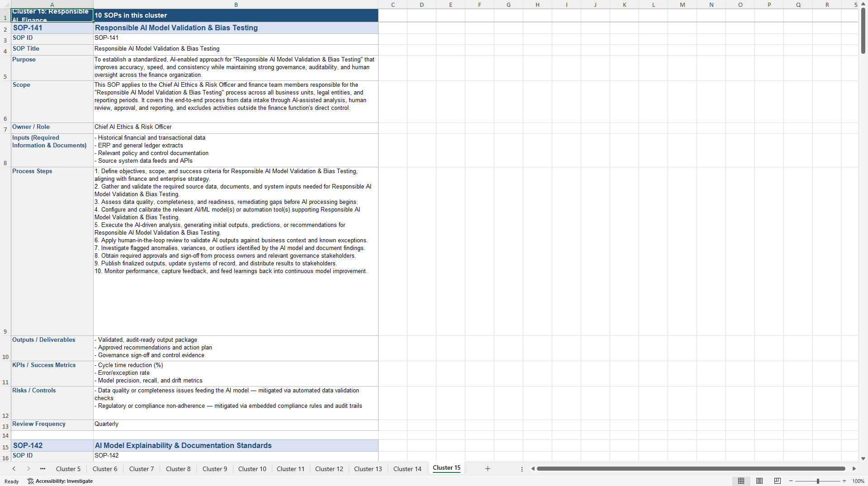The height and width of the screenshot is (486, 868).
Task: Select the Scope label cell
Action: coord(52,102)
